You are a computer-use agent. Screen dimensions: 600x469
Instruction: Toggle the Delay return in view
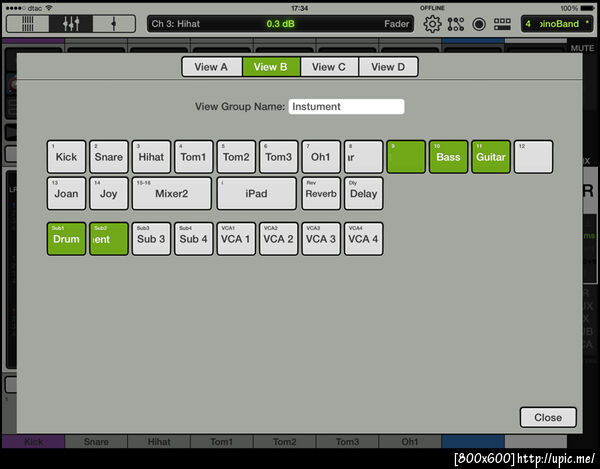(364, 193)
